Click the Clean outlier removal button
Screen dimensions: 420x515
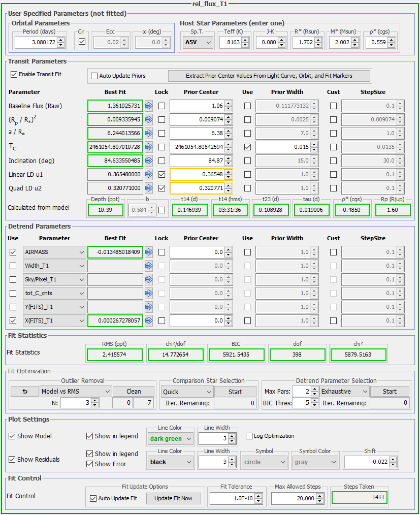tap(134, 392)
